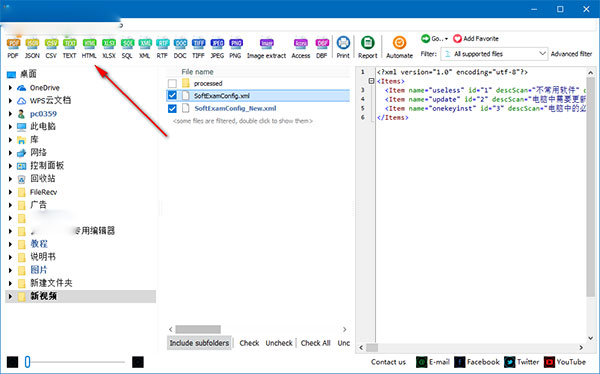Open the Automate tool
Screen dimensions: 600x374
coord(399,47)
